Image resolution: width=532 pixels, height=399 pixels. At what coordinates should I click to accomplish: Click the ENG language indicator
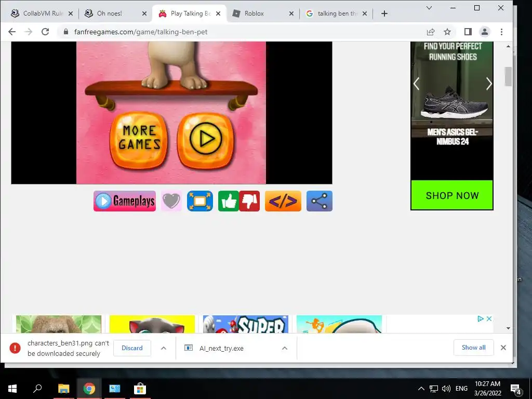click(x=461, y=389)
